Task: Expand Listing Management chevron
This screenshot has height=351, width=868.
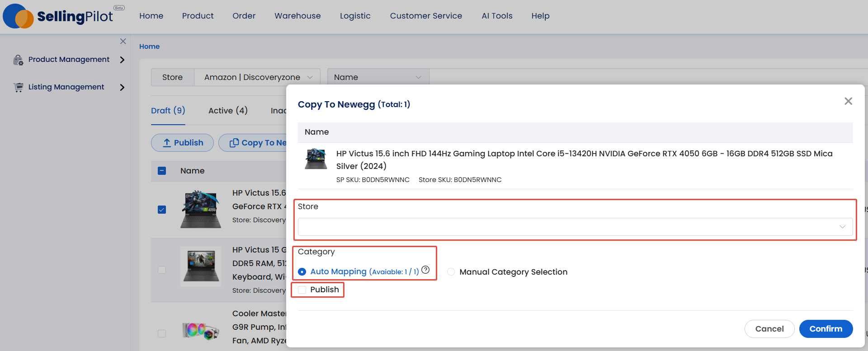Action: [122, 87]
